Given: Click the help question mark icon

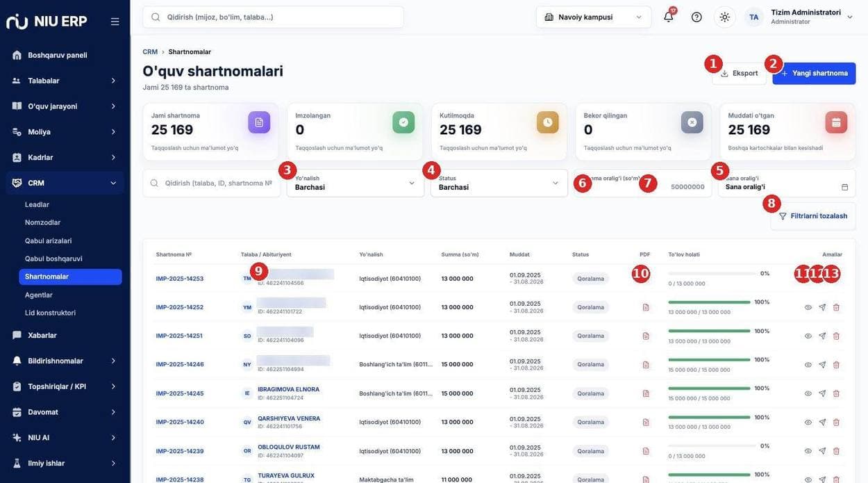Looking at the screenshot, I should tap(696, 17).
